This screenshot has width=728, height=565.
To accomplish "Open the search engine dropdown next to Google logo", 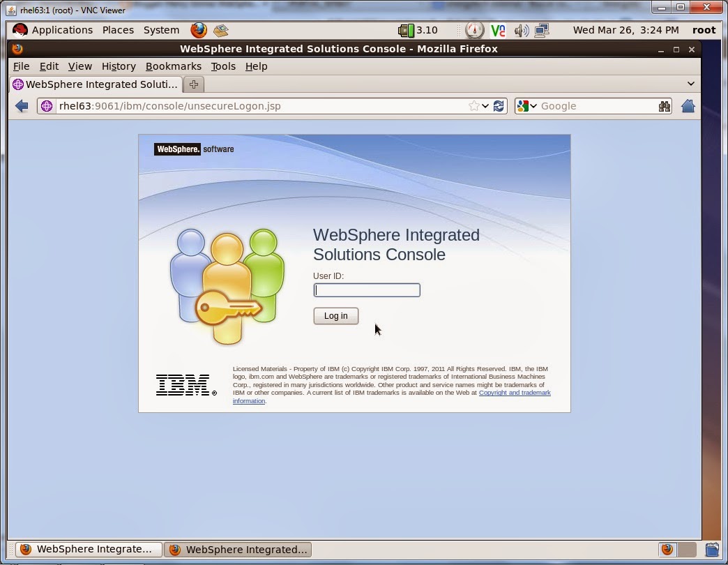I will point(534,105).
